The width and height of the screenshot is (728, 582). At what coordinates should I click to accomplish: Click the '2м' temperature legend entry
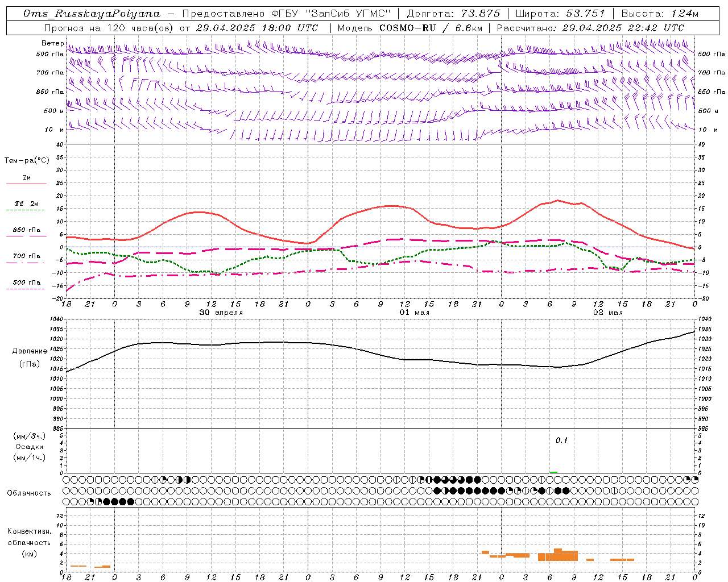[x=27, y=177]
